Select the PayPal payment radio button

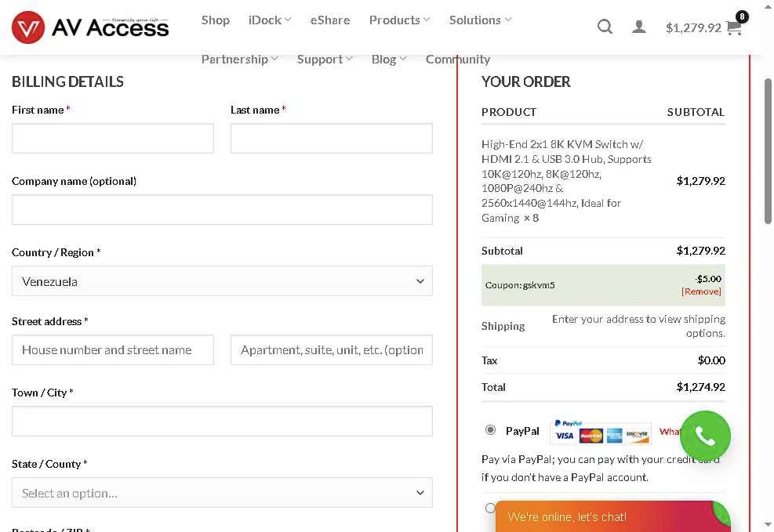[490, 430]
